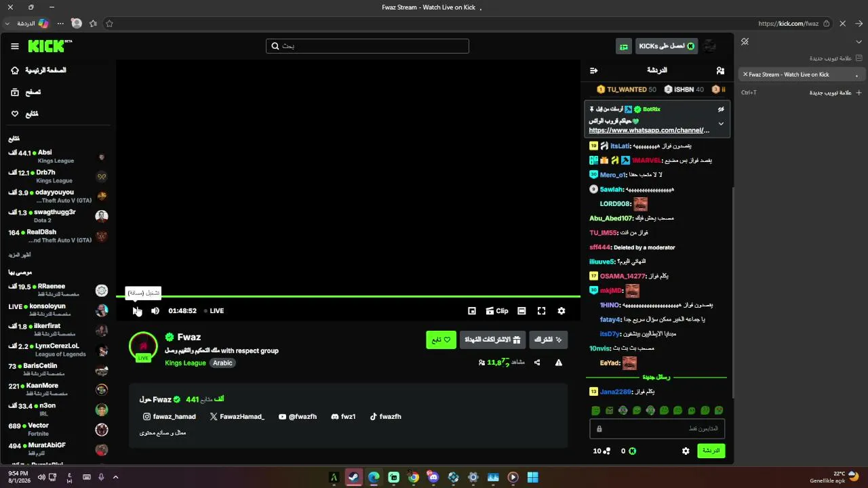This screenshot has height=488, width=868.
Task: Open chat settings gear
Action: pos(686,451)
